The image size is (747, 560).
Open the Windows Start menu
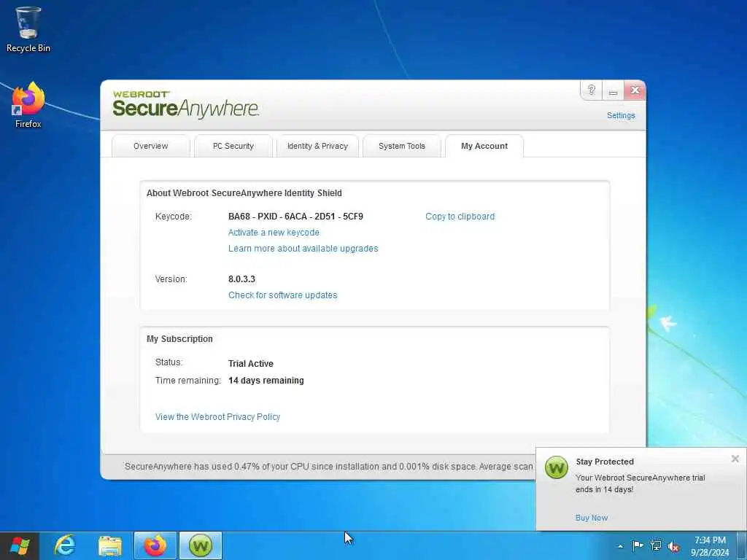click(x=19, y=545)
